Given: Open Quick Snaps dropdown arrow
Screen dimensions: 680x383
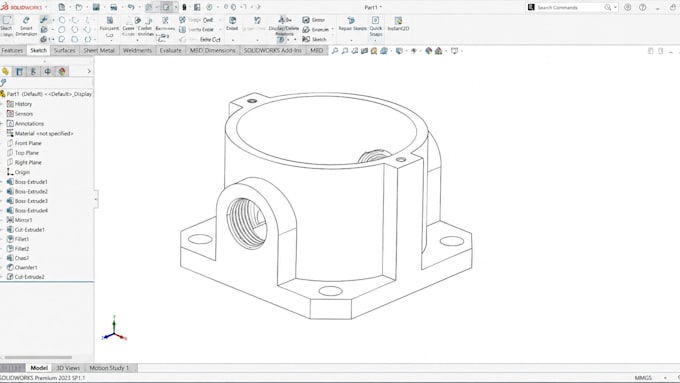Looking at the screenshot, I should pyautogui.click(x=376, y=40).
